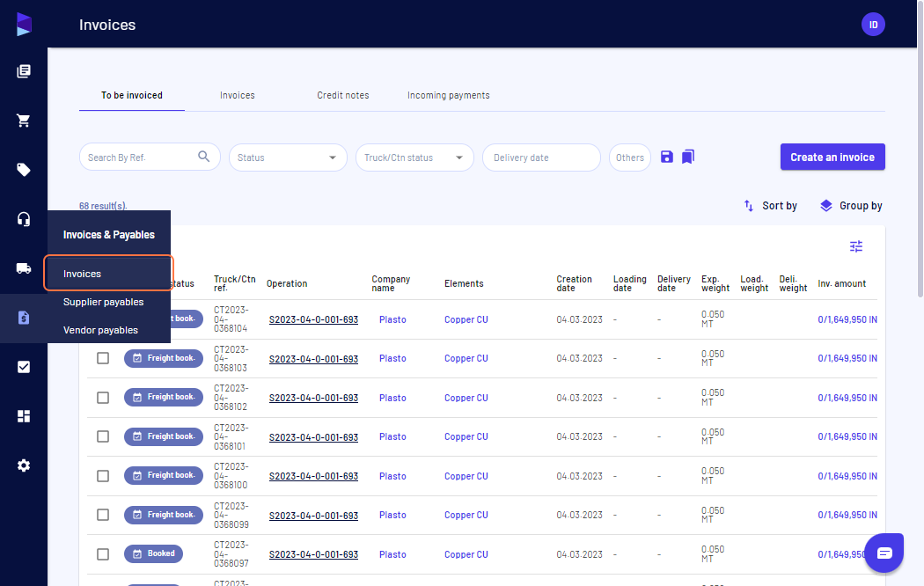Tick checkbox for row CT2023-04-0368100
924x586 pixels.
pyautogui.click(x=103, y=476)
